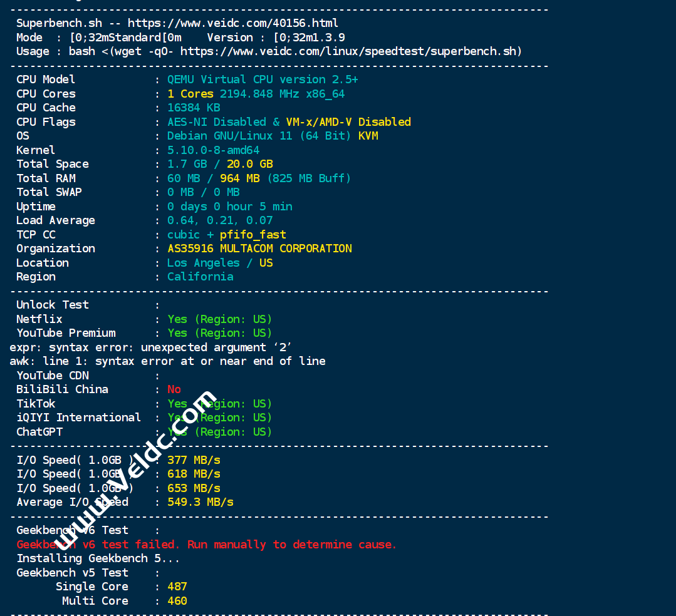676x616 pixels.
Task: Click the QEMU Virtual CPU model value
Action: click(263, 80)
